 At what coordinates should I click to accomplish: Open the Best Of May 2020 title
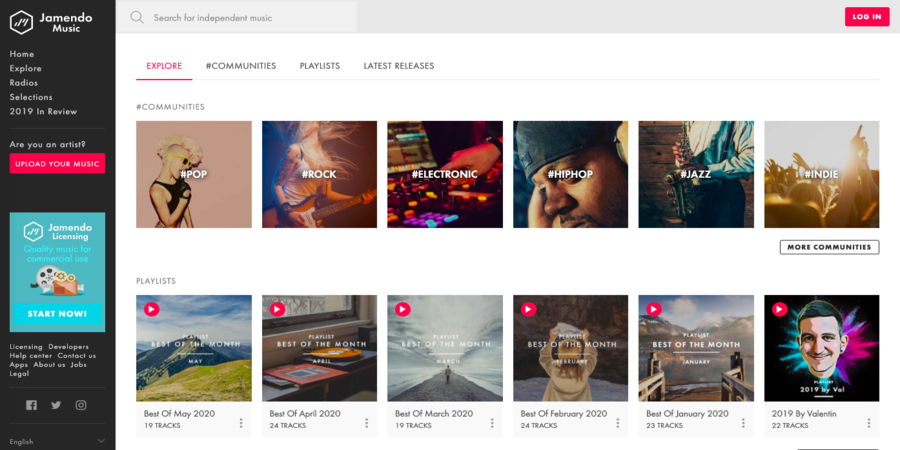pos(179,413)
